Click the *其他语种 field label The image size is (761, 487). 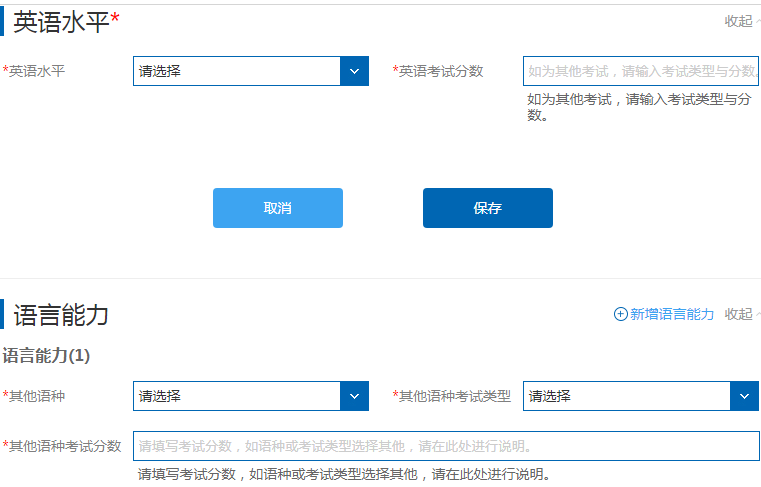[x=33, y=396]
